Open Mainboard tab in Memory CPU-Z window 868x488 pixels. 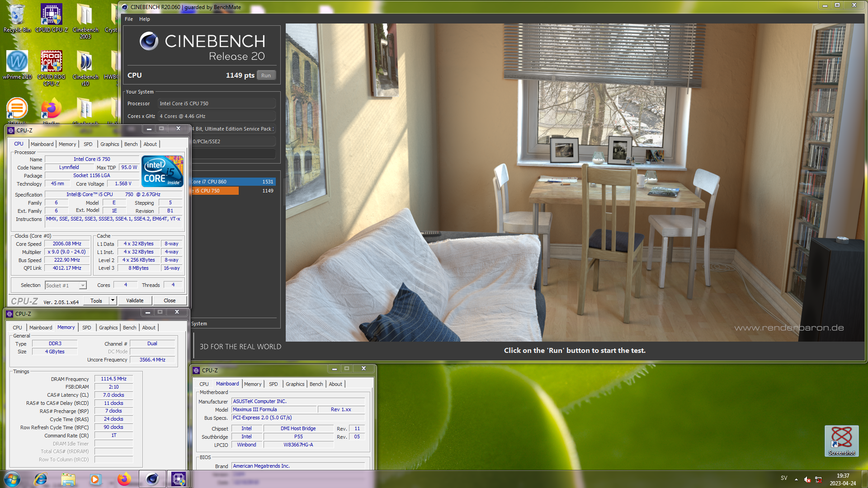(x=41, y=328)
